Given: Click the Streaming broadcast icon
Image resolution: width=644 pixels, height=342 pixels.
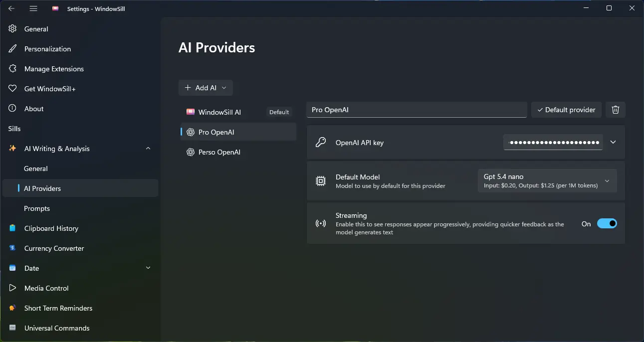Looking at the screenshot, I should tap(321, 223).
